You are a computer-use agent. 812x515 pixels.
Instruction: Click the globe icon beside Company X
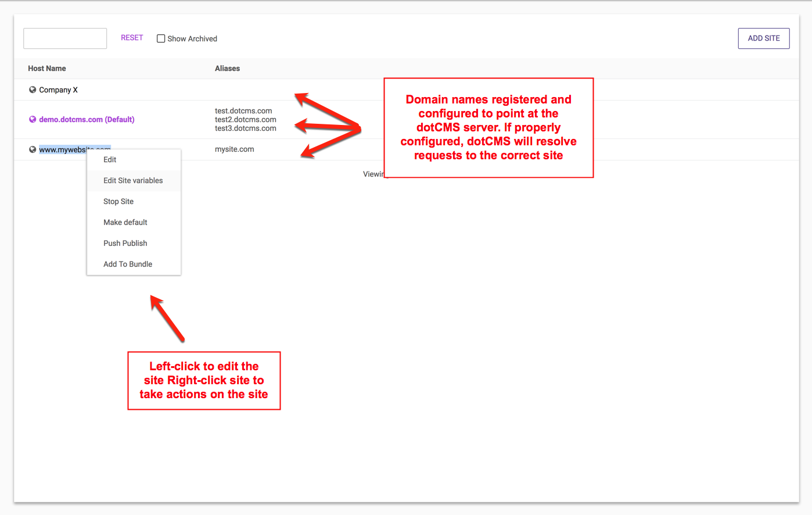pos(33,90)
